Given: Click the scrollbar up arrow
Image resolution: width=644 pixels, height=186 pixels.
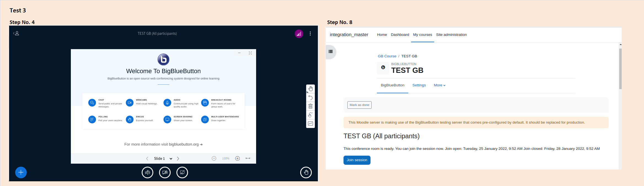Looking at the screenshot, I should point(620,44).
